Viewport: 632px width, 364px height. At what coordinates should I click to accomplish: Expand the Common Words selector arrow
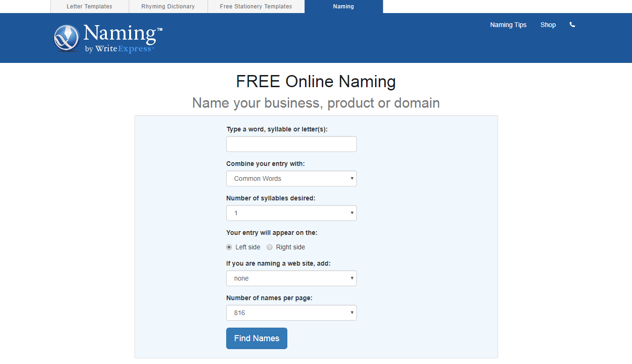352,179
